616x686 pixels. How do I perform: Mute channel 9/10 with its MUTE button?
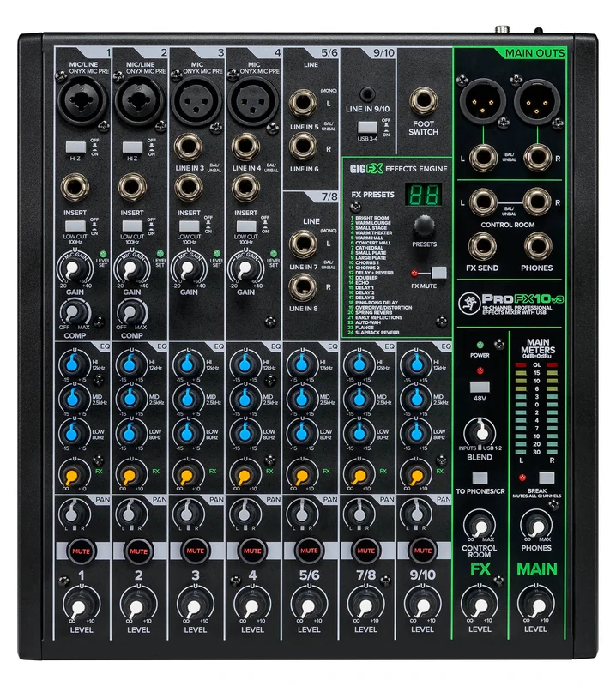(422, 551)
